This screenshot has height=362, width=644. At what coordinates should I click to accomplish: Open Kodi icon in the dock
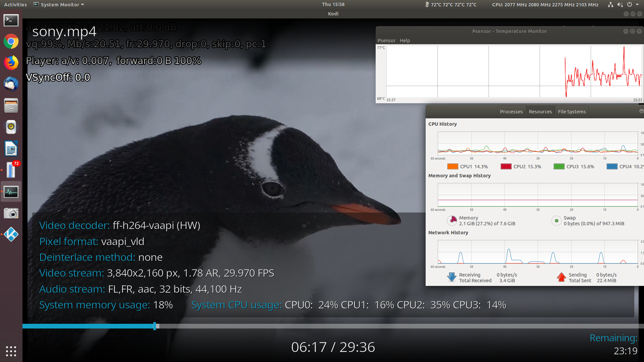11,234
